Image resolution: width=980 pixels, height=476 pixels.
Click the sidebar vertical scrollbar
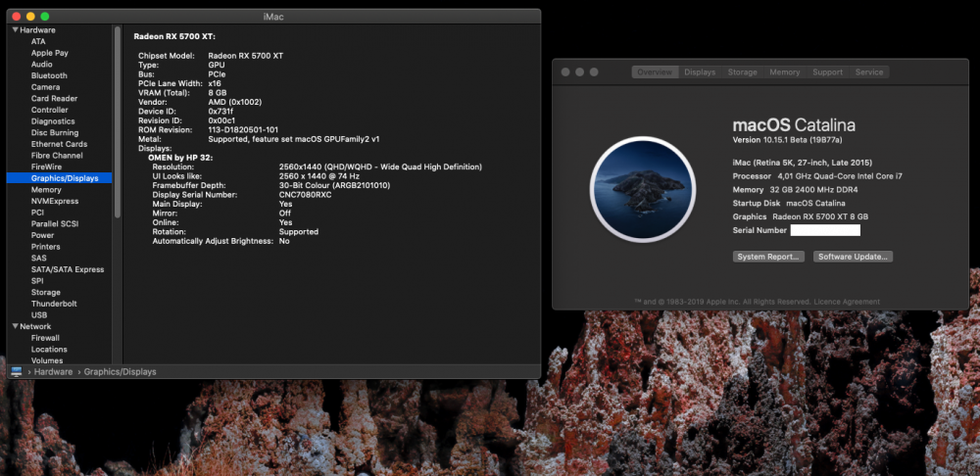[x=117, y=121]
